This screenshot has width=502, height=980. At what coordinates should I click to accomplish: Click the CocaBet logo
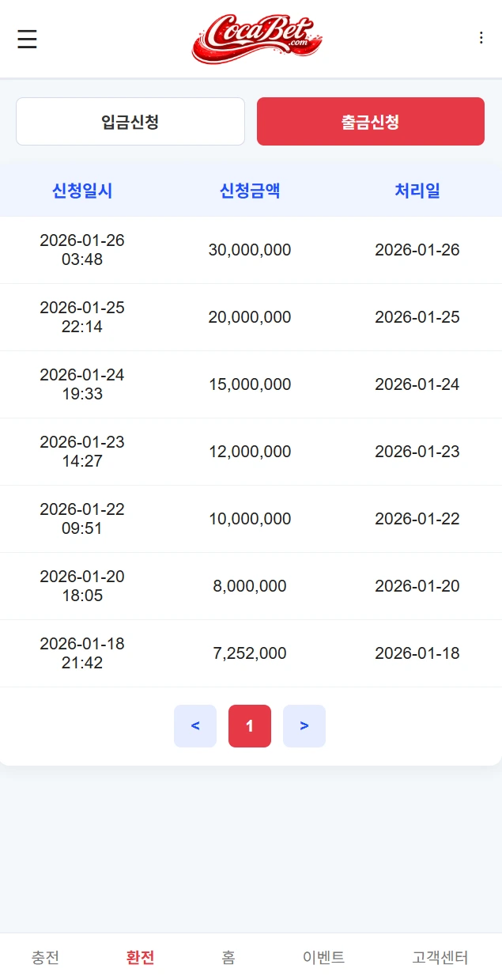tap(256, 39)
